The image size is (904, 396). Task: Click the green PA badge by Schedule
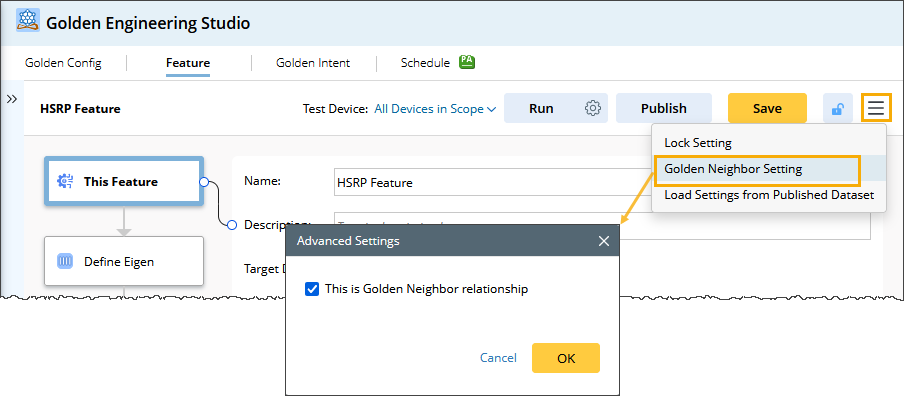466,62
